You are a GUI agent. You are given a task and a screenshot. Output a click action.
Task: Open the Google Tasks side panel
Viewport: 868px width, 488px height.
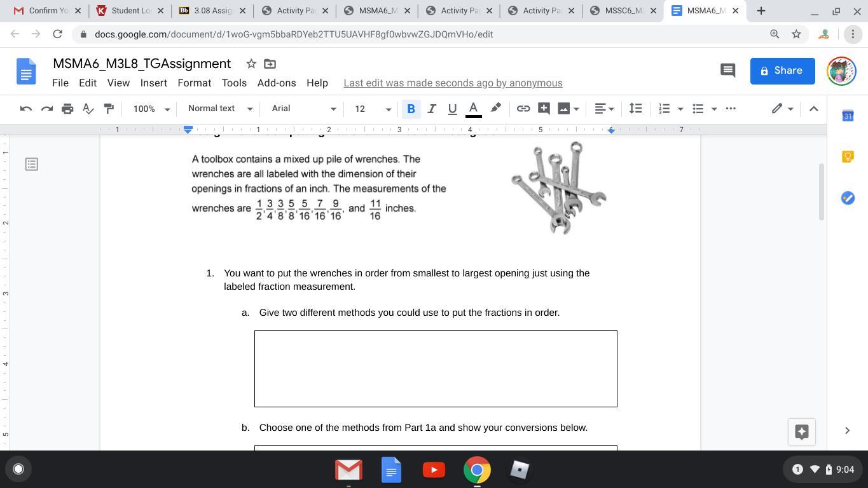point(848,198)
